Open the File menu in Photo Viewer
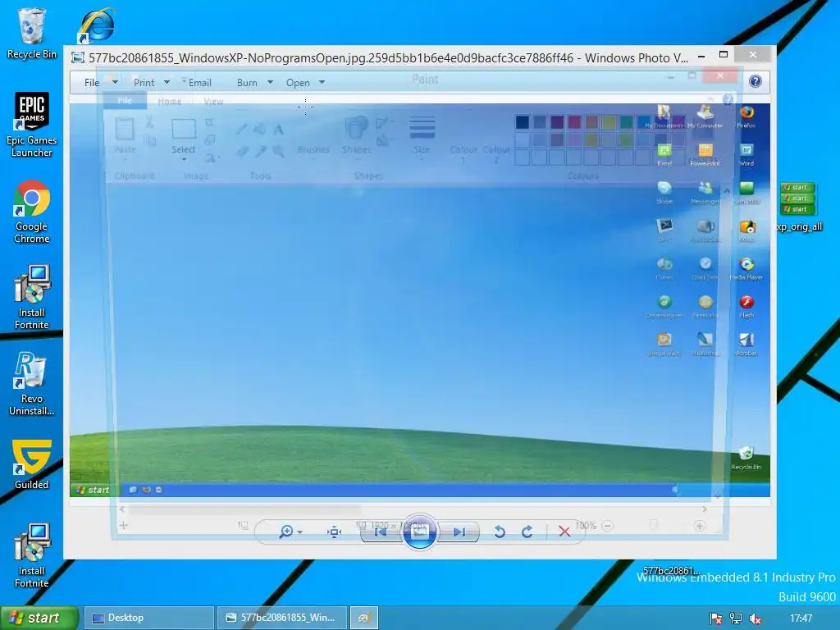Viewport: 840px width, 630px height. click(x=92, y=83)
